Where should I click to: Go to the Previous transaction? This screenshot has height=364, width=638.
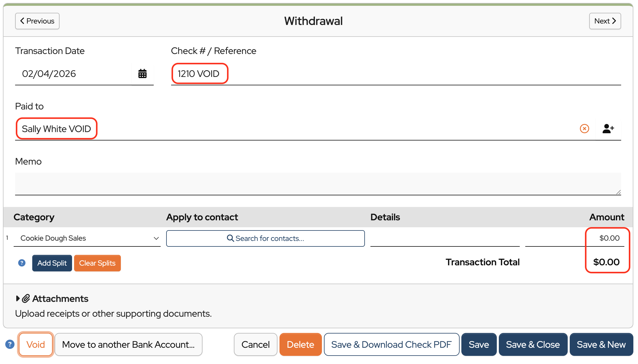37,21
